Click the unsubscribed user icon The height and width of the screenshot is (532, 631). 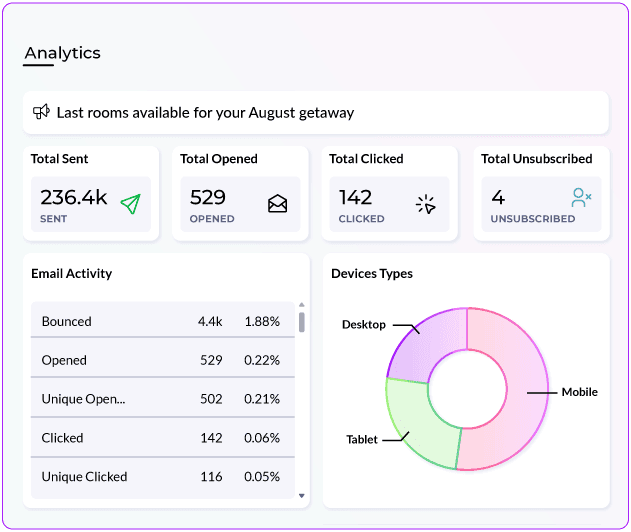(x=581, y=198)
